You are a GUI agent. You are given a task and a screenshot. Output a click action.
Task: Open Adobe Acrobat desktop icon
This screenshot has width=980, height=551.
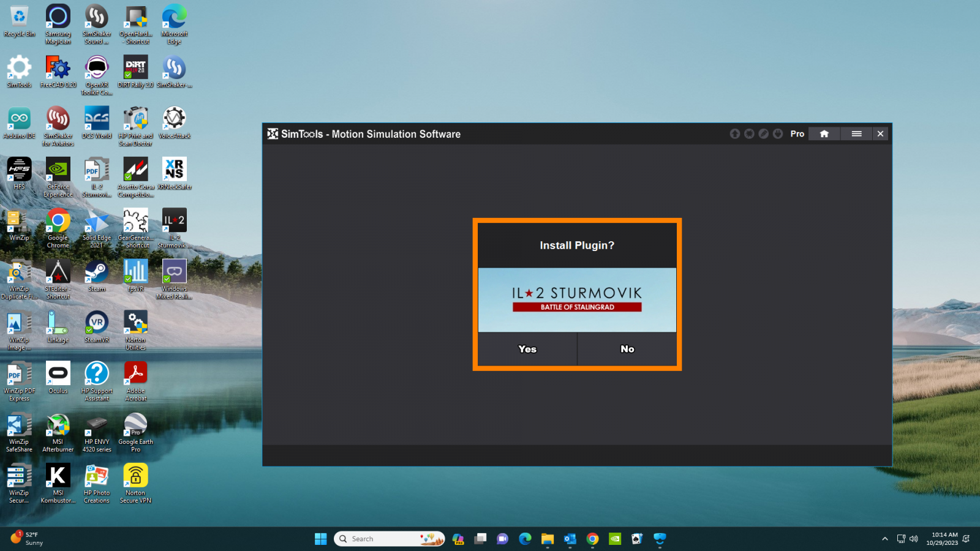(135, 381)
